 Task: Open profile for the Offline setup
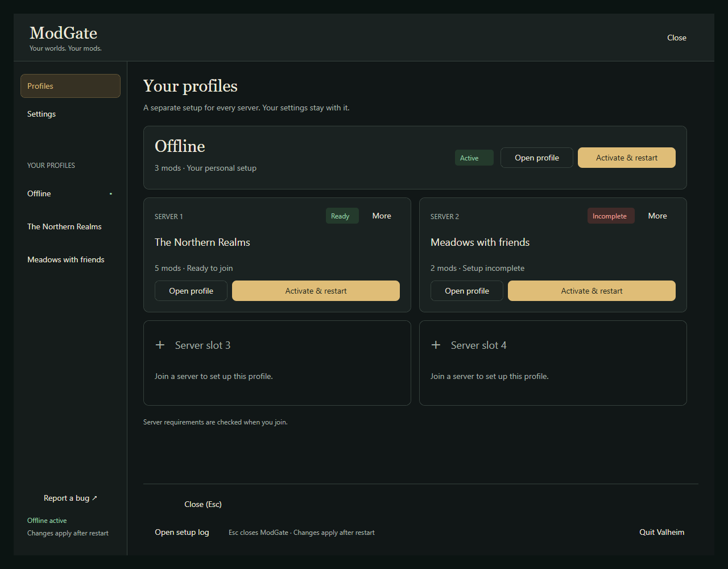pyautogui.click(x=537, y=158)
